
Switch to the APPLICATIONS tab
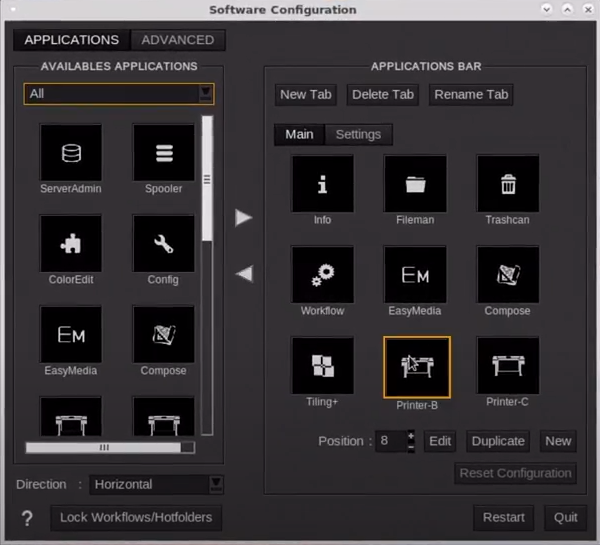click(x=72, y=40)
